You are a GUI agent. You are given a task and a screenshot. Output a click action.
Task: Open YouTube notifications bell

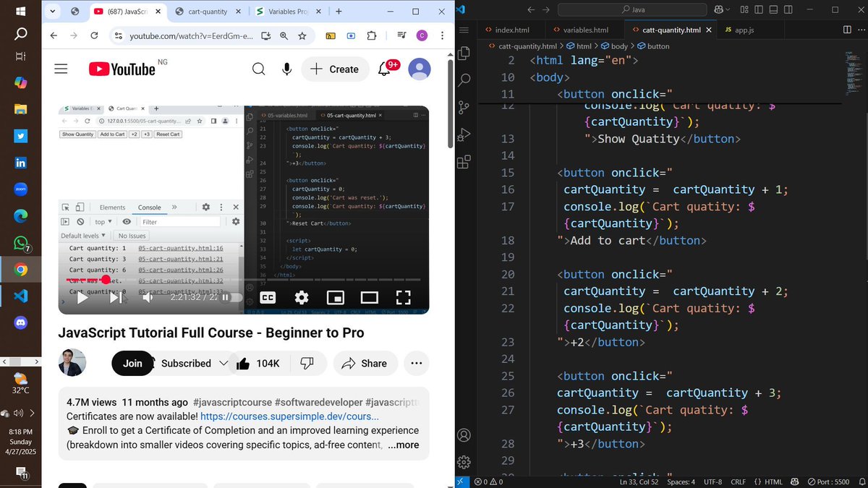[x=385, y=69]
